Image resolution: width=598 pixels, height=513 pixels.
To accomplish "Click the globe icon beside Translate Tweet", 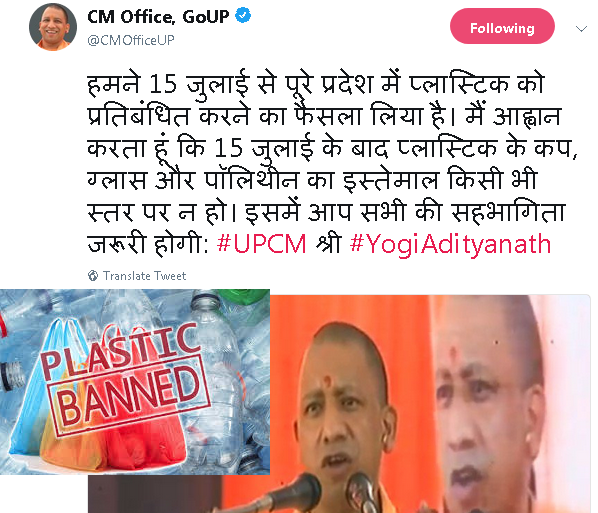I will click(93, 275).
